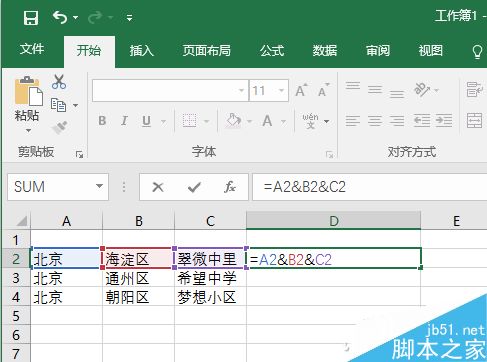This screenshot has height=362, width=487.
Task: Click the Decrease Font Size icon
Action: point(323,90)
